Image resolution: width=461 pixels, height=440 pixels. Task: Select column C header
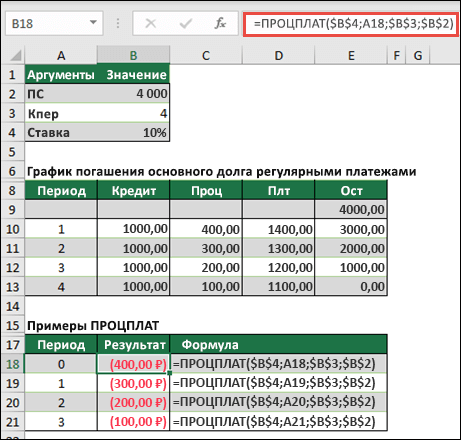[x=206, y=55]
